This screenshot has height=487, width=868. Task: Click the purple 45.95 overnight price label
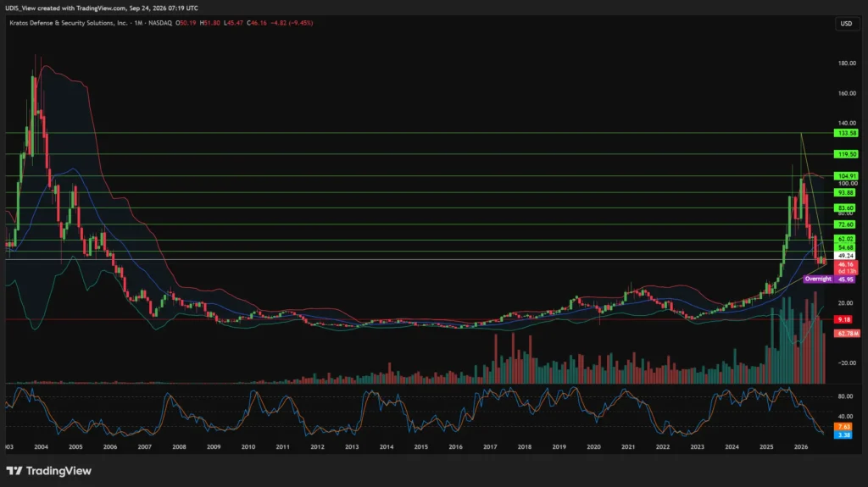845,279
